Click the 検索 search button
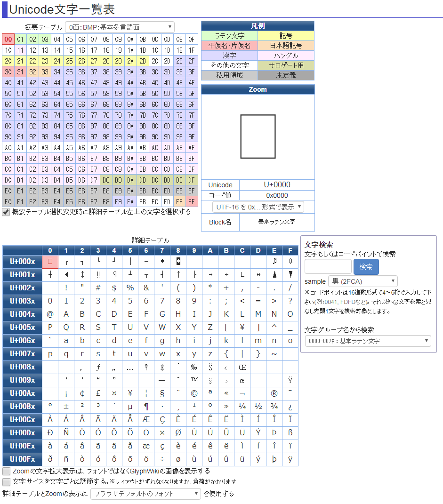The height and width of the screenshot is (504, 443). click(366, 267)
